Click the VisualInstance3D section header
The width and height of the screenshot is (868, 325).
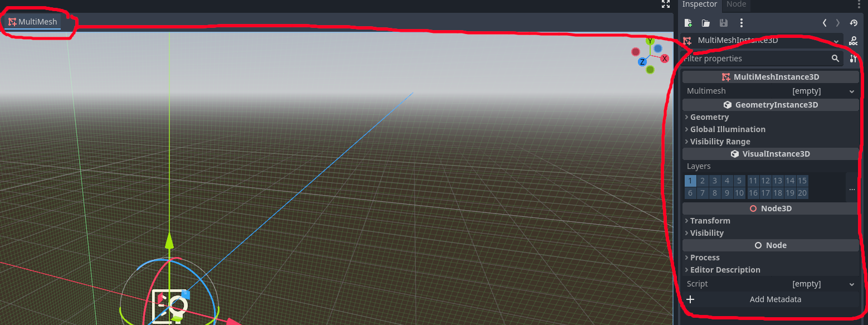click(x=771, y=154)
